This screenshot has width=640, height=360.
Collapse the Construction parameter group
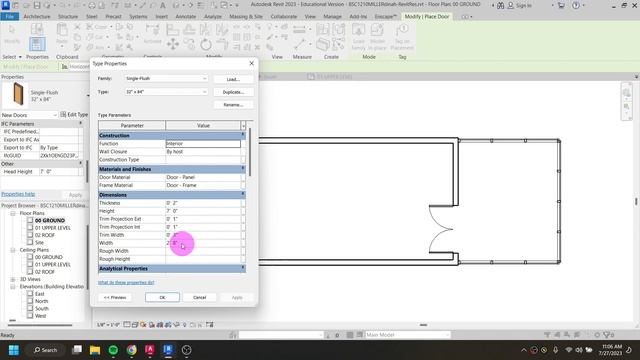tap(243, 135)
